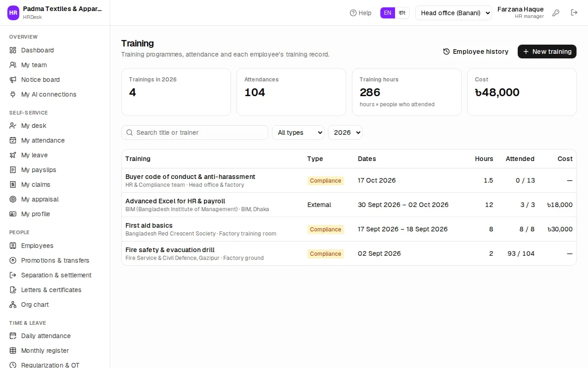
Task: Switch language to EN
Action: tap(388, 13)
